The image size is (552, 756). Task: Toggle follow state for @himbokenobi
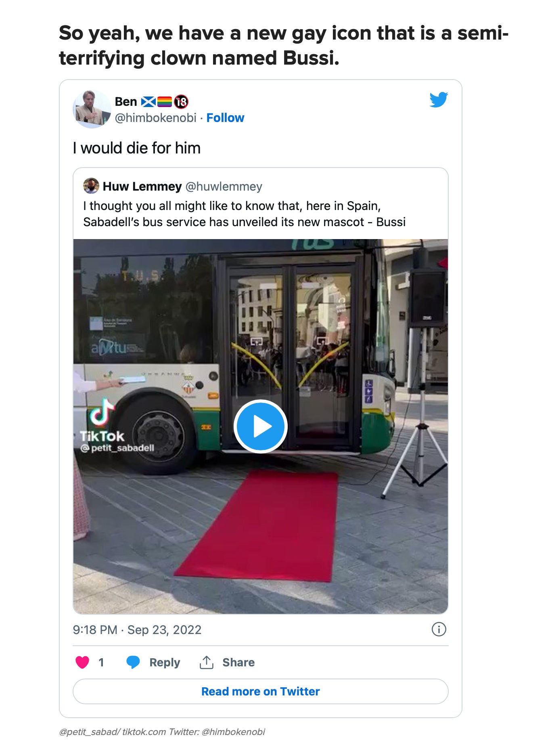click(225, 118)
